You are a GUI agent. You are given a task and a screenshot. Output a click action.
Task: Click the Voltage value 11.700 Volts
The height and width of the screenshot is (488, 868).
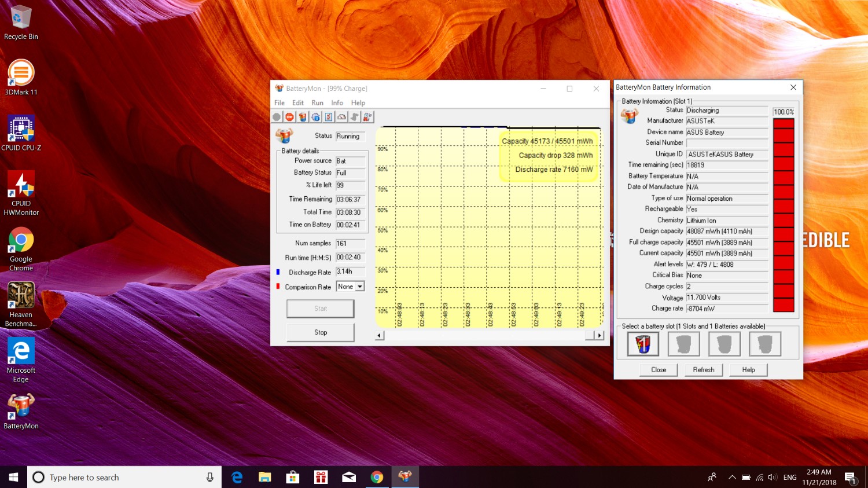[x=727, y=298]
